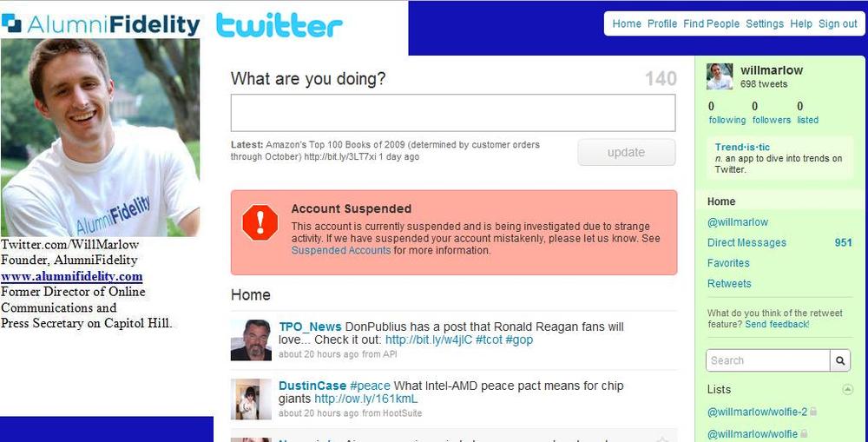Click TPO_News user avatar
This screenshot has height=442, width=868.
click(x=251, y=340)
